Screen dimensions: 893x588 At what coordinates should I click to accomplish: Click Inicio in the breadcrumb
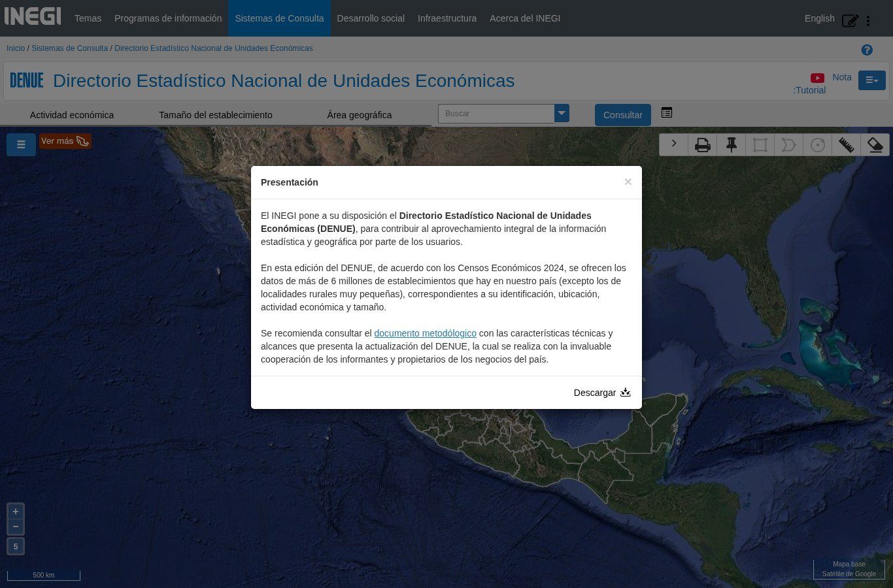[x=16, y=48]
